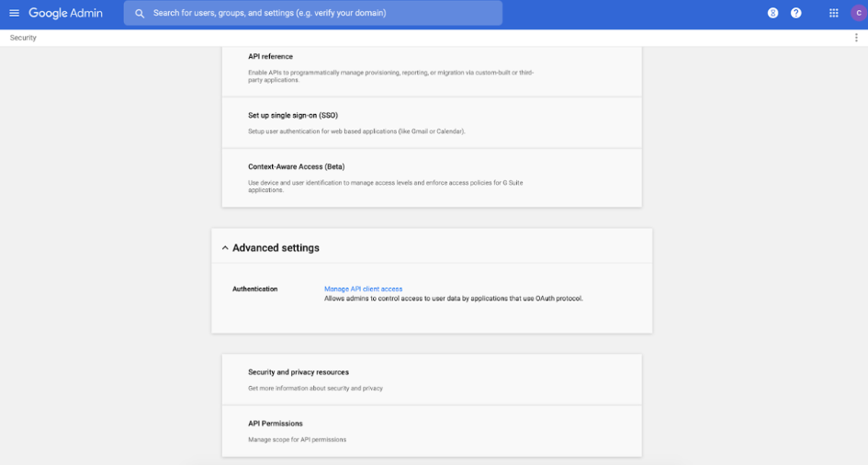The height and width of the screenshot is (465, 868).
Task: Open the API Permissions section
Action: click(432, 431)
